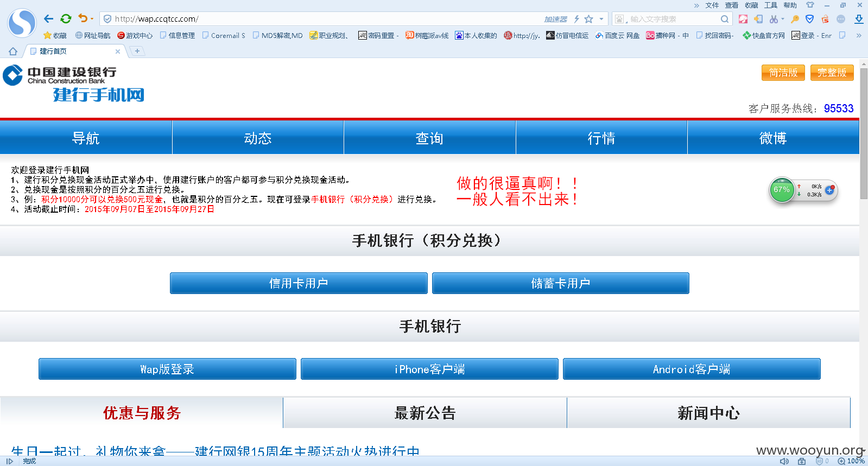Bookmark this page with the star icon
Viewport: 868px width, 466px height.
click(x=589, y=19)
